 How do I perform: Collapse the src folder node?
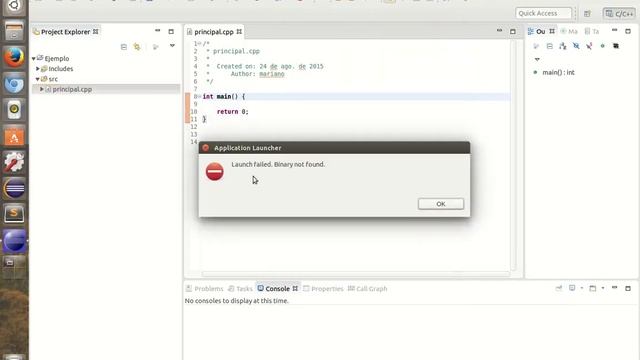(38, 79)
